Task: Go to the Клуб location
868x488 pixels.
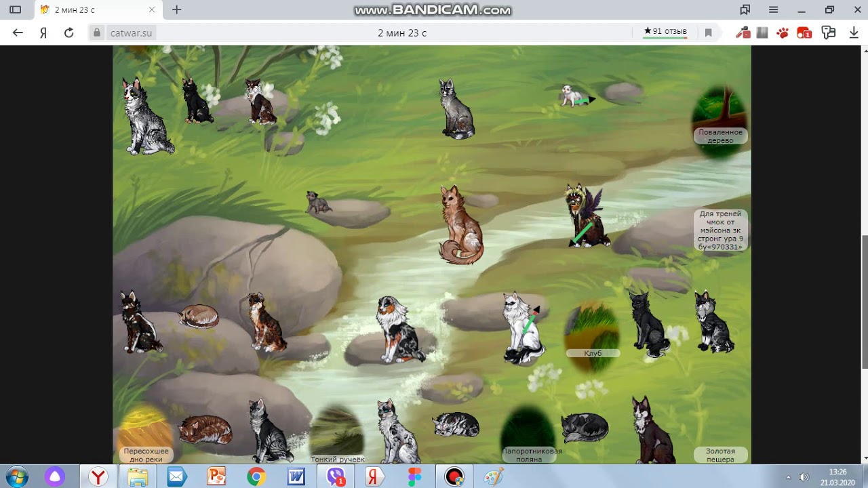Action: click(x=592, y=339)
